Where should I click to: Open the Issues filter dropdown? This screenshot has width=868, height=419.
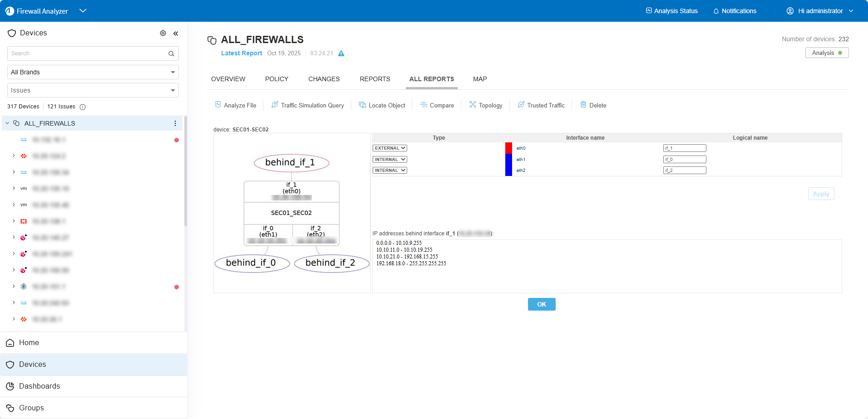tap(93, 90)
